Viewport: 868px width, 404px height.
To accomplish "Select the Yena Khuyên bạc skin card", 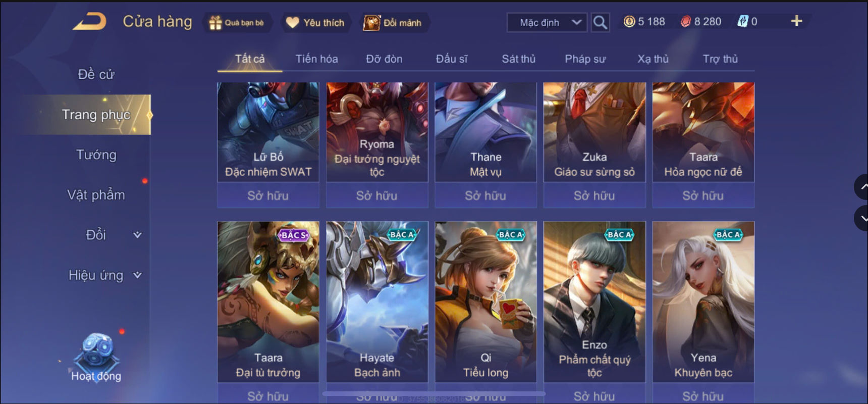I will pos(703,301).
